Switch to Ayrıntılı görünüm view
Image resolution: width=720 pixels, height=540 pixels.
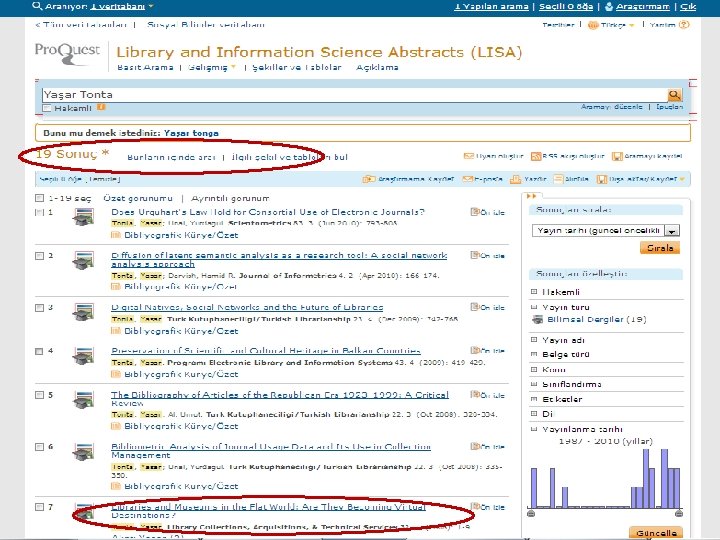tap(230, 198)
